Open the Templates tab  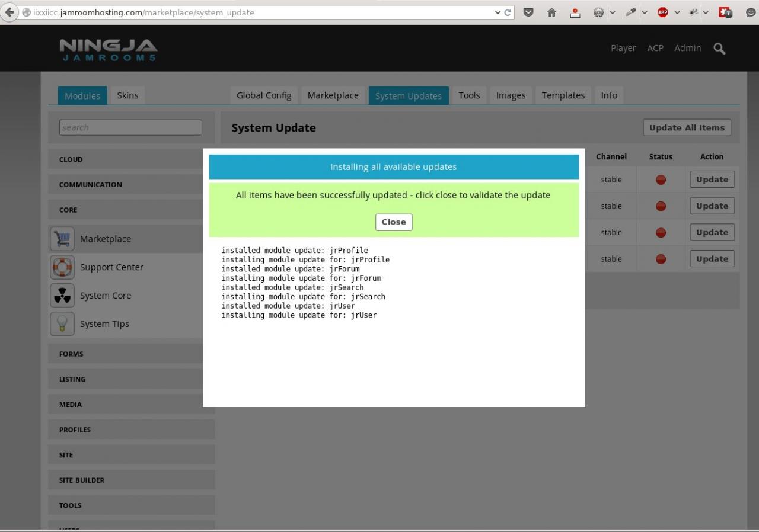(563, 95)
